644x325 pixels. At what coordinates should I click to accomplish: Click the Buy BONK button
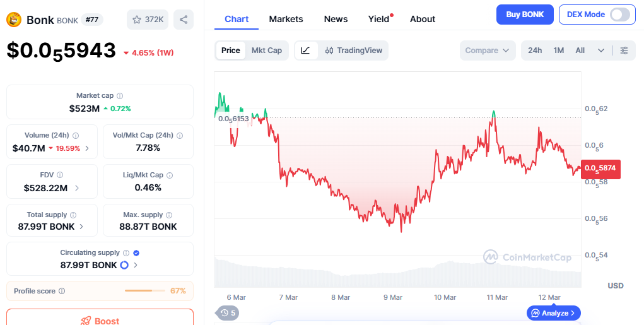coord(524,15)
